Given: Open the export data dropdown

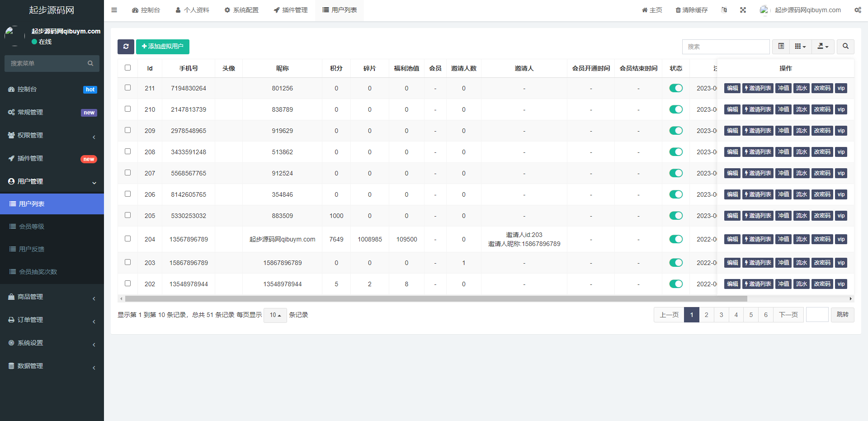Looking at the screenshot, I should (x=823, y=47).
